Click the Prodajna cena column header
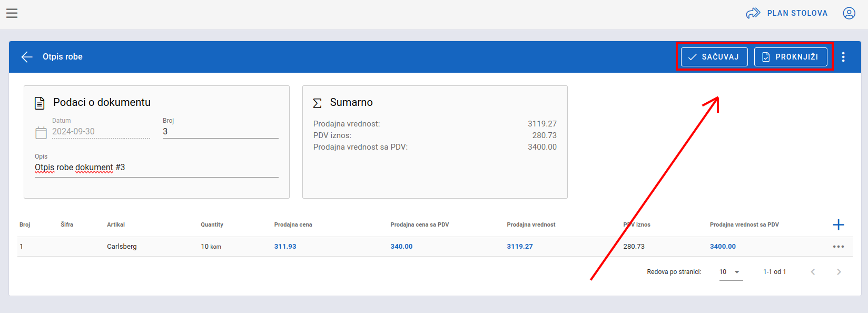The width and height of the screenshot is (868, 313). point(293,224)
